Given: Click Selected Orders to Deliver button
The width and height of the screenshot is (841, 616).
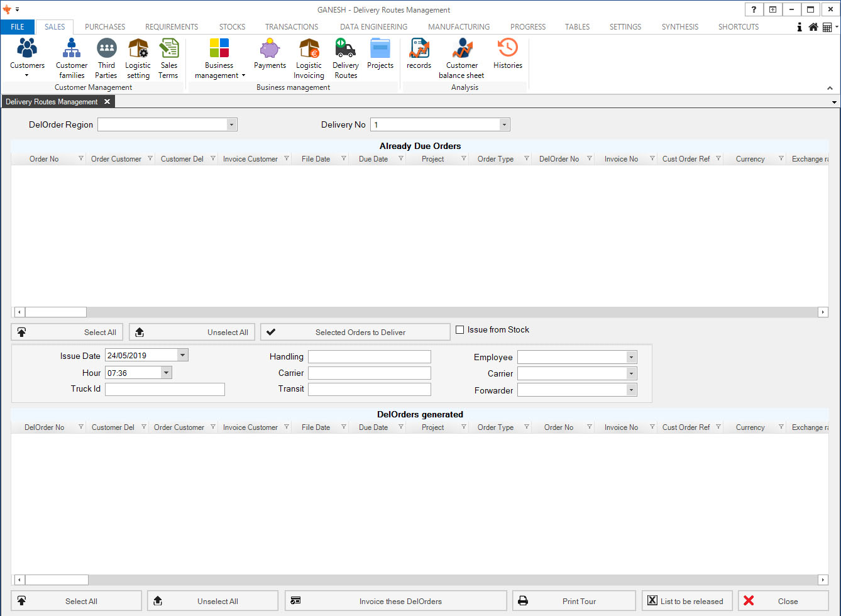Looking at the screenshot, I should [x=355, y=333].
